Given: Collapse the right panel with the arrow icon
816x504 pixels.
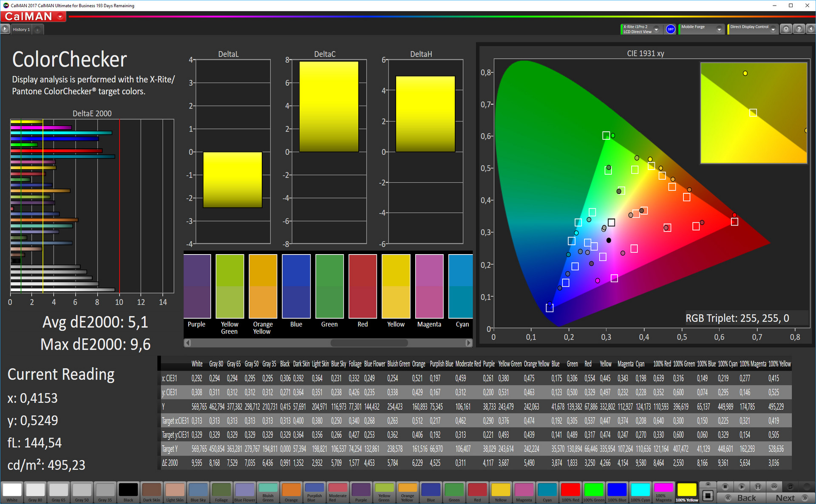Looking at the screenshot, I should (x=811, y=29).
